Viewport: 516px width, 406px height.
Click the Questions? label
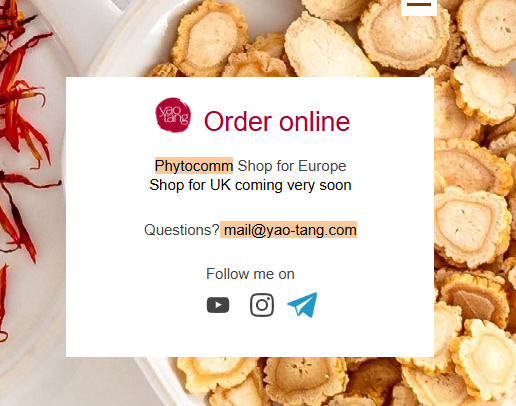coord(182,230)
